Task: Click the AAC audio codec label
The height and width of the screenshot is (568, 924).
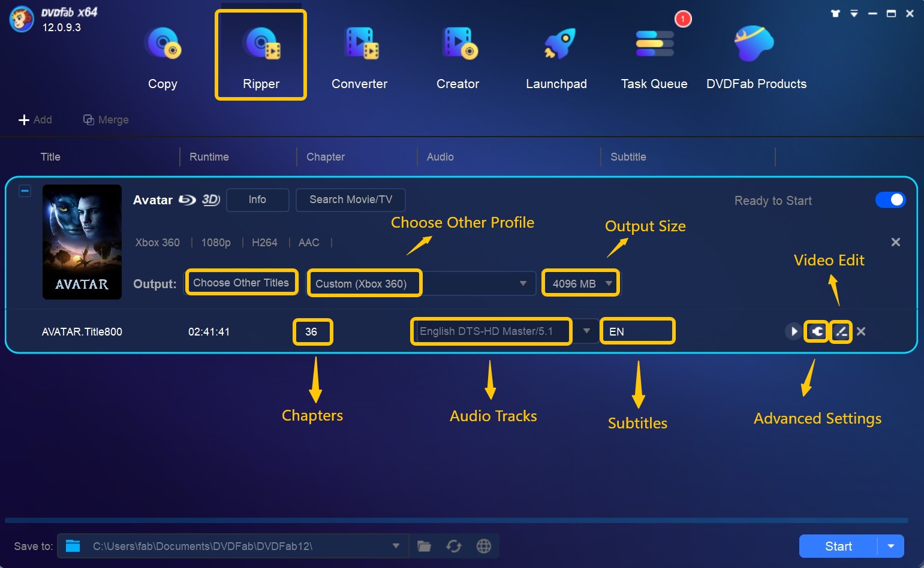Action: pyautogui.click(x=309, y=243)
